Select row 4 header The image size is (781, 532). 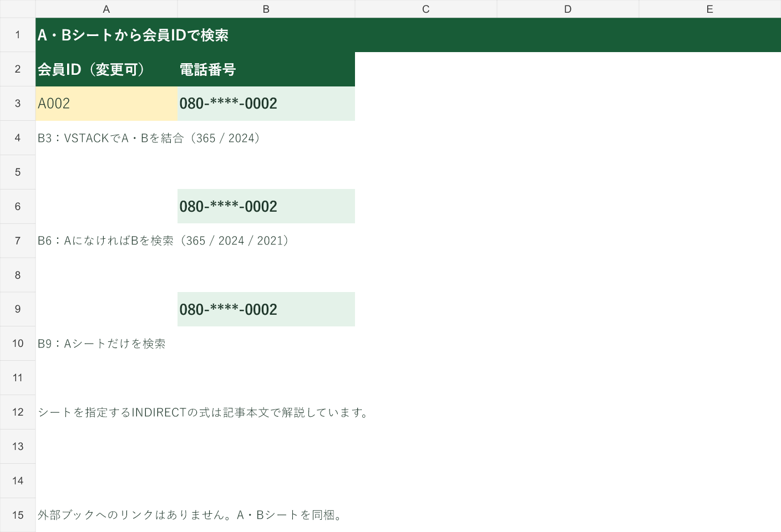(18, 138)
